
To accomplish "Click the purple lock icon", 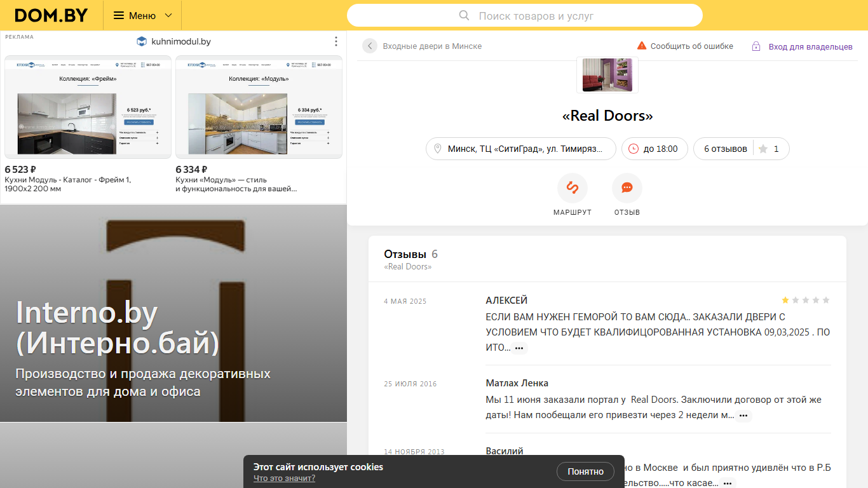I will pyautogui.click(x=756, y=46).
